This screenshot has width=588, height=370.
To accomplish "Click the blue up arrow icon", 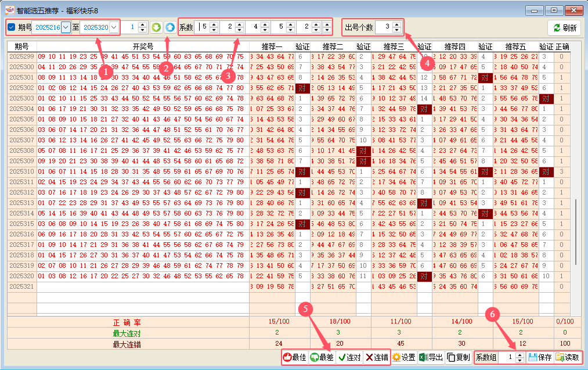I will click(169, 27).
